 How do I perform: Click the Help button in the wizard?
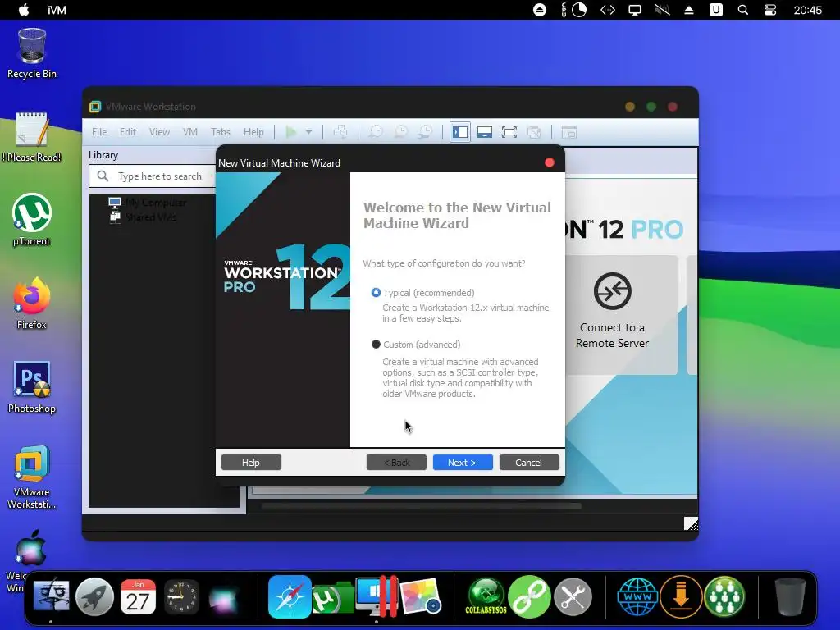[x=251, y=463]
